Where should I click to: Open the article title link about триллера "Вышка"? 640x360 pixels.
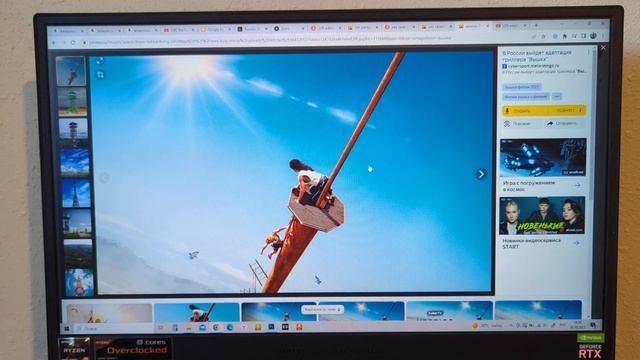[x=536, y=56]
